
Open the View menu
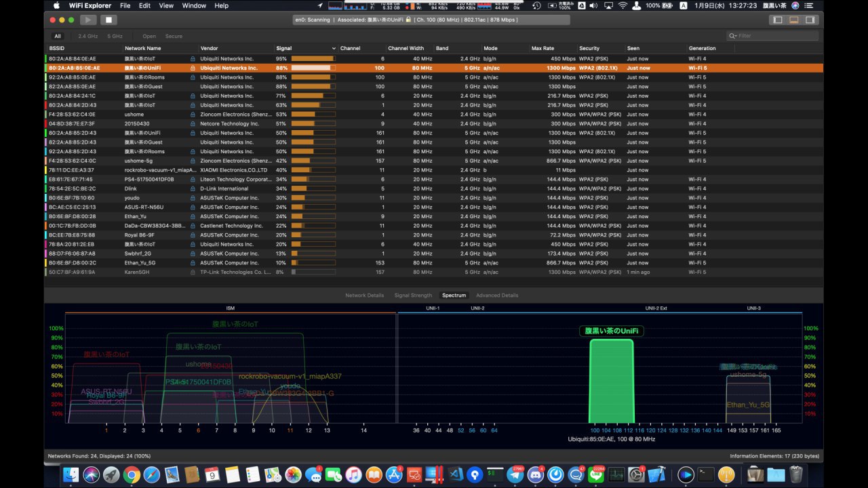click(x=166, y=5)
